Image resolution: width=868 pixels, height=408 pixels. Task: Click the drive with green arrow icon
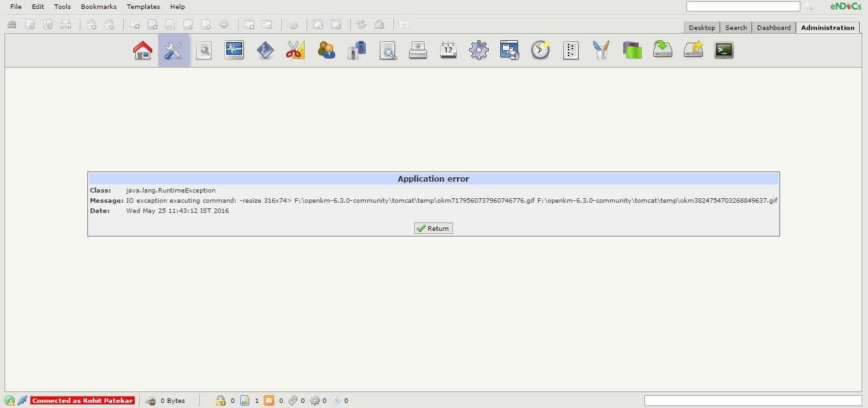[663, 50]
